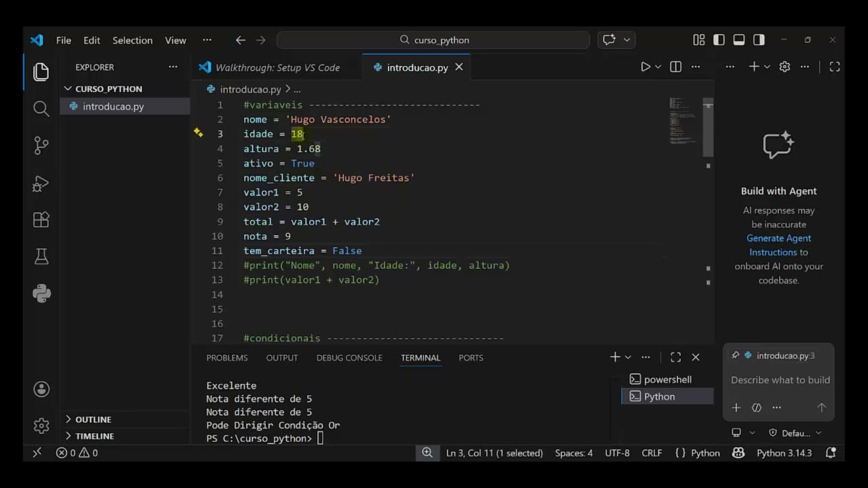
Task: Split the editor to the right
Action: coord(675,66)
